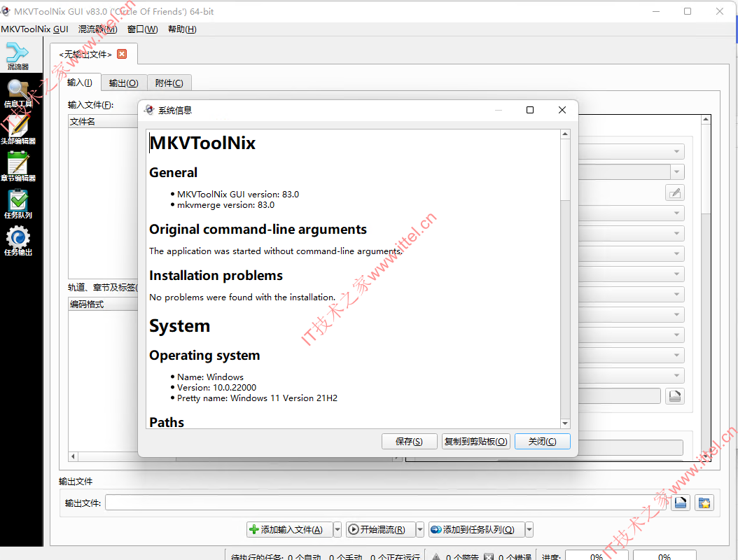Click the system info scrollbar up arrow
This screenshot has height=560, width=738.
pos(565,134)
